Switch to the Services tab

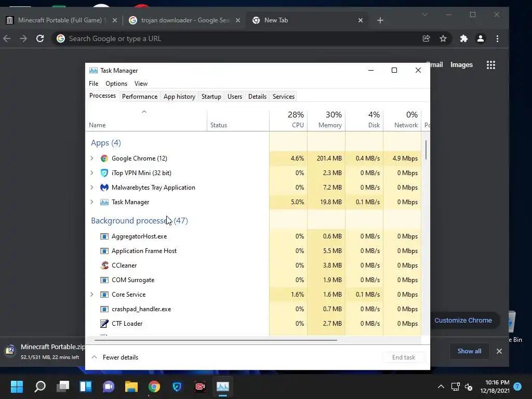(x=284, y=97)
